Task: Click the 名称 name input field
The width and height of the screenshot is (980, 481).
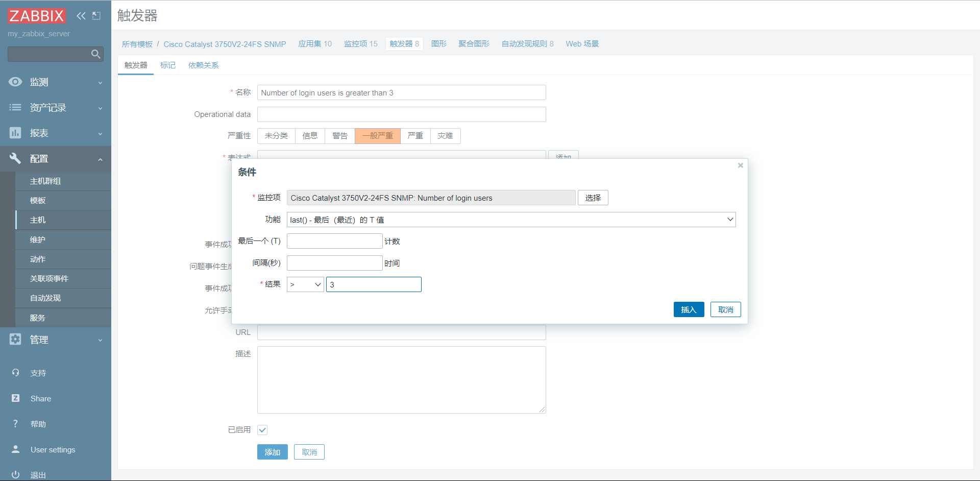Action: (x=402, y=92)
